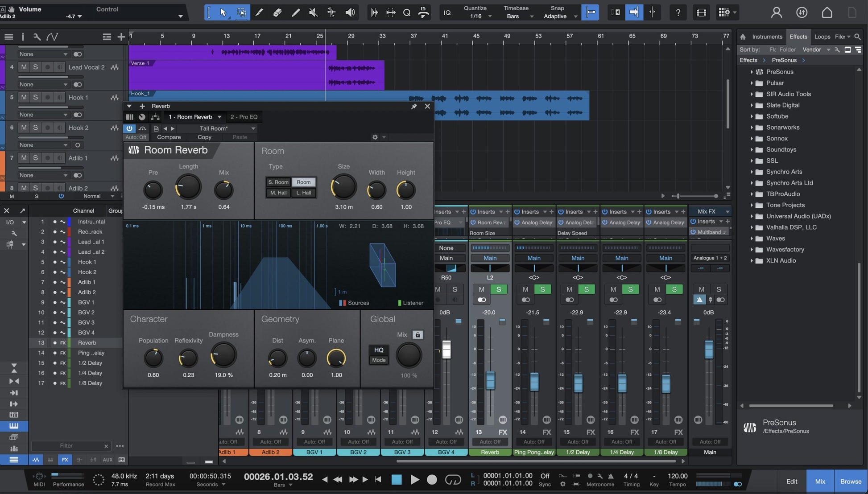The image size is (868, 494).
Task: Open the Tall Room preset dropdown
Action: [x=253, y=128]
